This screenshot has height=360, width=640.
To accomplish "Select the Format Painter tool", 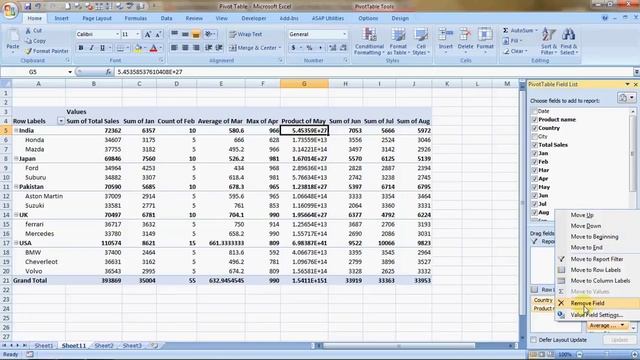I will (x=47, y=51).
